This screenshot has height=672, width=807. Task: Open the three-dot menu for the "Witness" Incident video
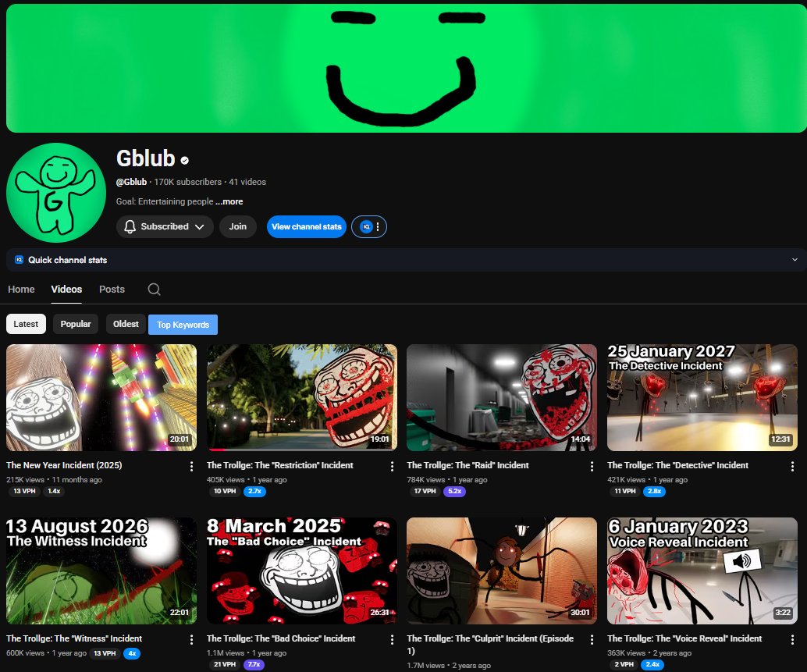pyautogui.click(x=191, y=639)
